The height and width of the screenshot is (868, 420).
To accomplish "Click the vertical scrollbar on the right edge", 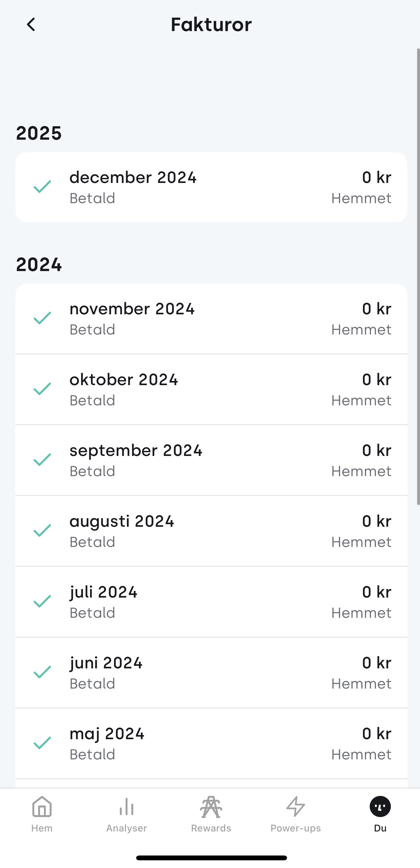I will tap(418, 276).
